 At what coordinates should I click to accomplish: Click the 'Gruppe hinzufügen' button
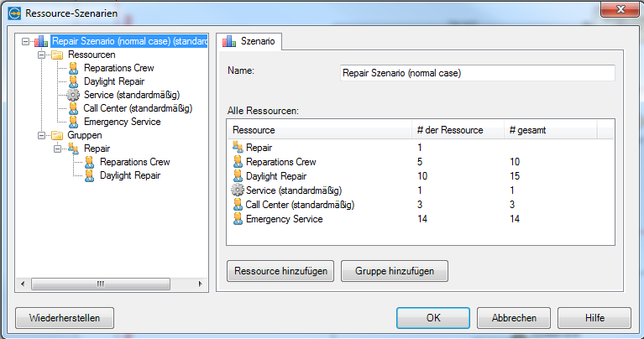click(x=395, y=271)
